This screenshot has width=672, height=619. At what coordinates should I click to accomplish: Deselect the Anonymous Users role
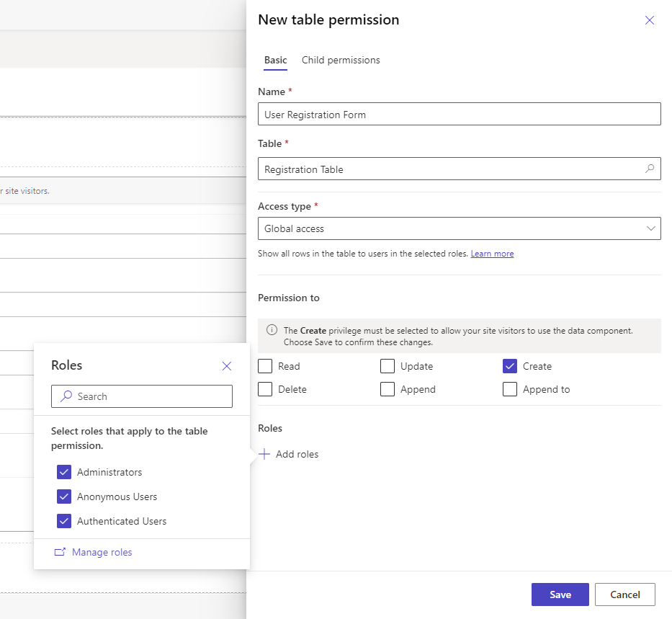tap(64, 496)
